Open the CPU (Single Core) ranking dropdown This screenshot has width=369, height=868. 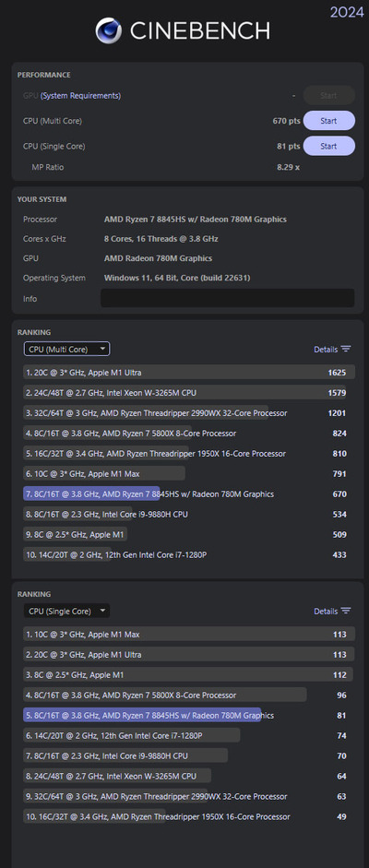point(66,612)
